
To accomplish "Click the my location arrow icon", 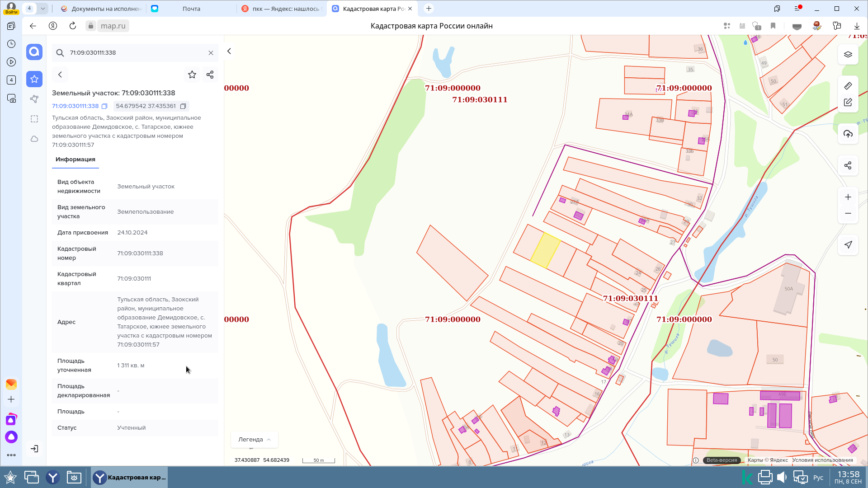I will [848, 244].
